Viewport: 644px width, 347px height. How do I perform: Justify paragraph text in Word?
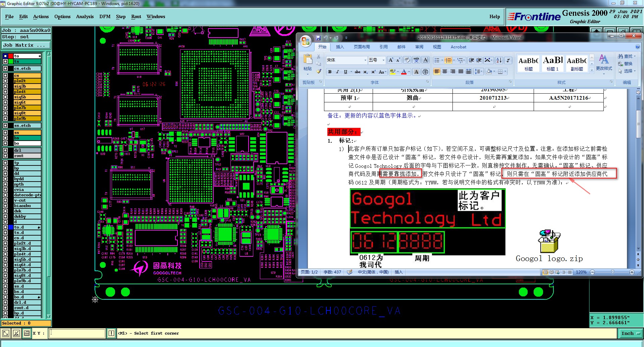461,71
